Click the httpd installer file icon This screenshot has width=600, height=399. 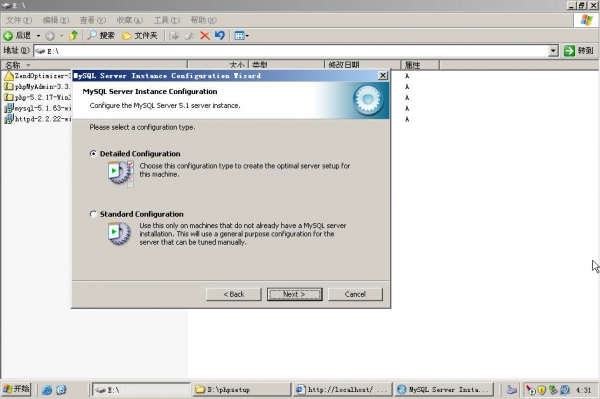tap(8, 119)
